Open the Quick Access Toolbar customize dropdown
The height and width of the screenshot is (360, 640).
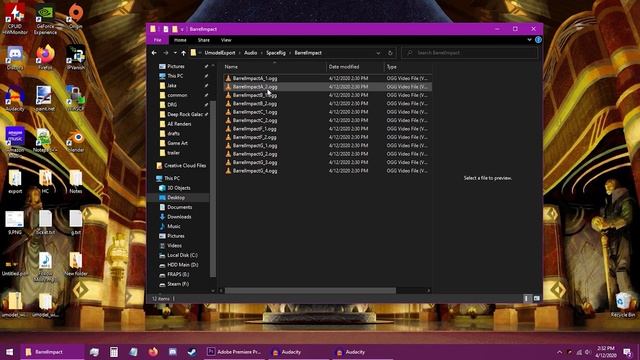coord(182,29)
